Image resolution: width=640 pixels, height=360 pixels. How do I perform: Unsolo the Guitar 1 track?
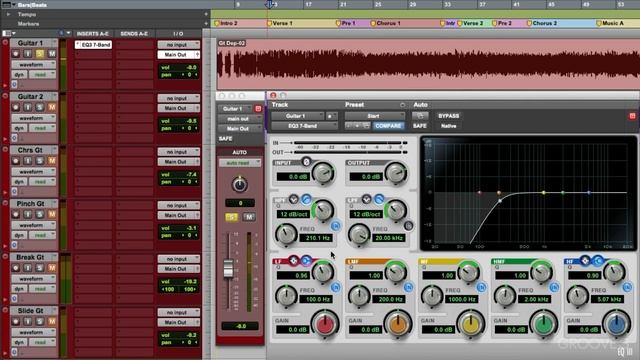[x=40, y=53]
